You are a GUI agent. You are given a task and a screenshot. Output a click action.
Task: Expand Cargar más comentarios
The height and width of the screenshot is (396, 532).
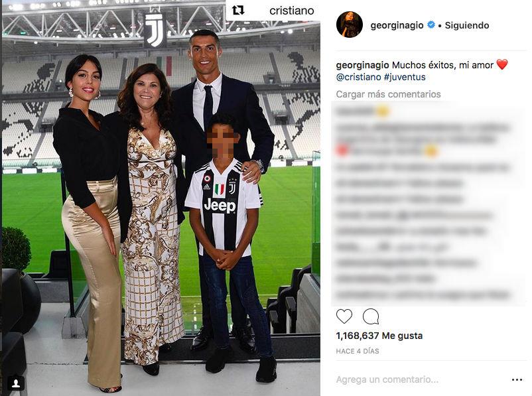tap(388, 94)
